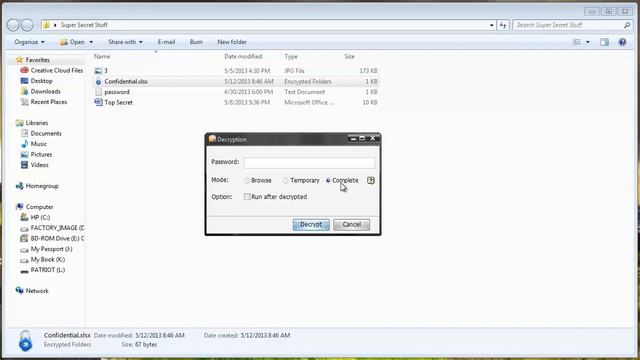Screen dimensions: 640x360
Task: Click the Forward navigation arrow
Action: tap(27, 25)
